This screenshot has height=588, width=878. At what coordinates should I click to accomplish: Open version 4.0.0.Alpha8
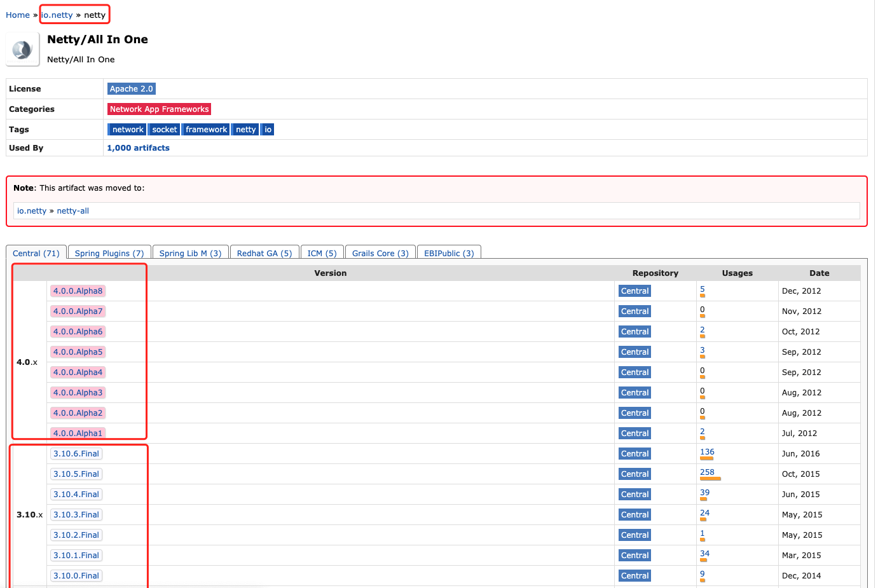click(x=78, y=291)
